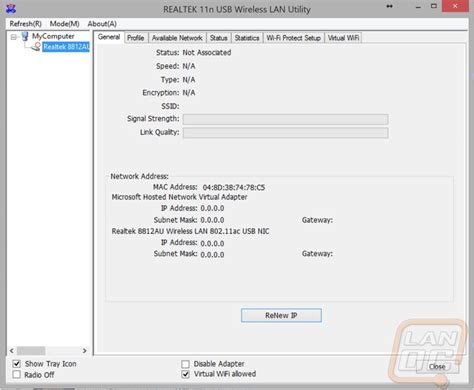Click Realtek 8812AU Wireless LAN 802.11ac USB NIC text

[190, 231]
